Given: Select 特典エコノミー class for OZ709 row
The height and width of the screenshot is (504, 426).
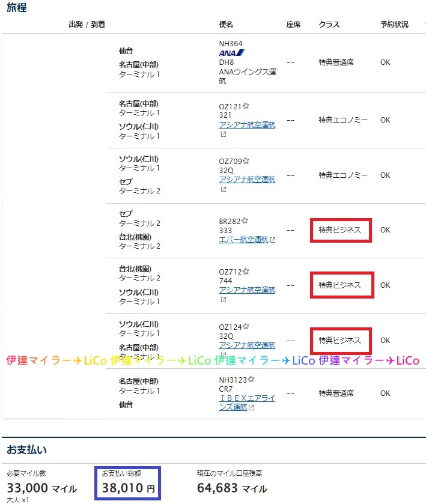Looking at the screenshot, I should click(x=343, y=175).
